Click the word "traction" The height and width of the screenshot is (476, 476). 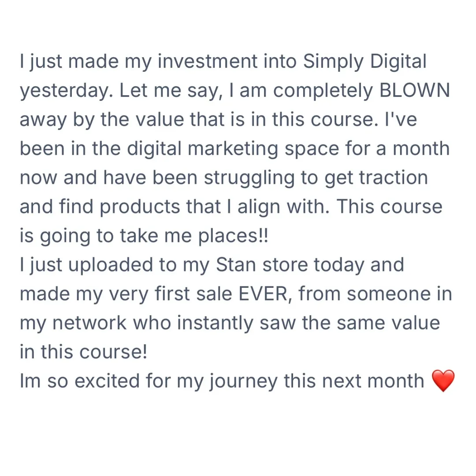[x=394, y=178]
